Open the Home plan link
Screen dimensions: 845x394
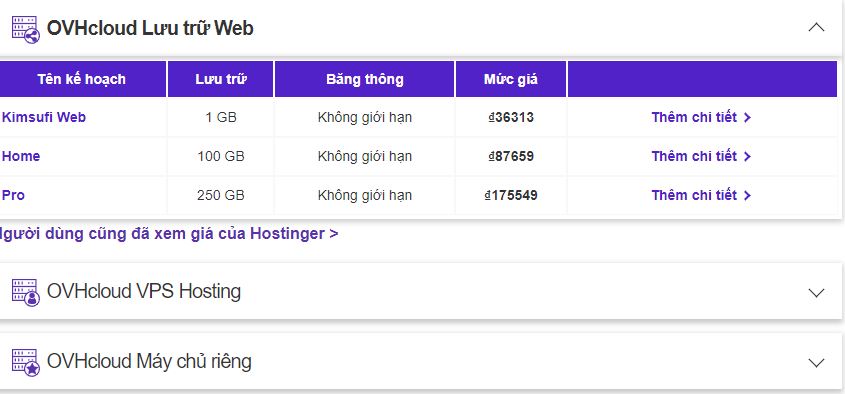21,156
